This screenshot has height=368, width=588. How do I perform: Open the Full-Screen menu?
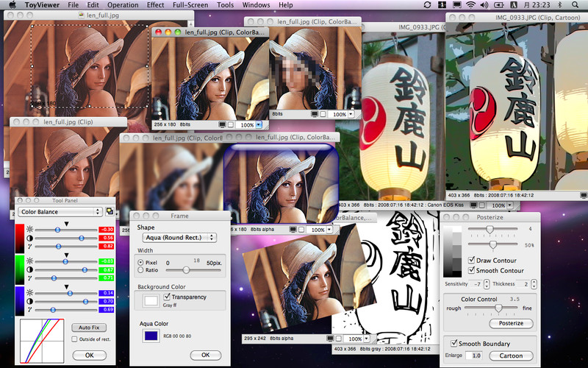click(x=190, y=5)
